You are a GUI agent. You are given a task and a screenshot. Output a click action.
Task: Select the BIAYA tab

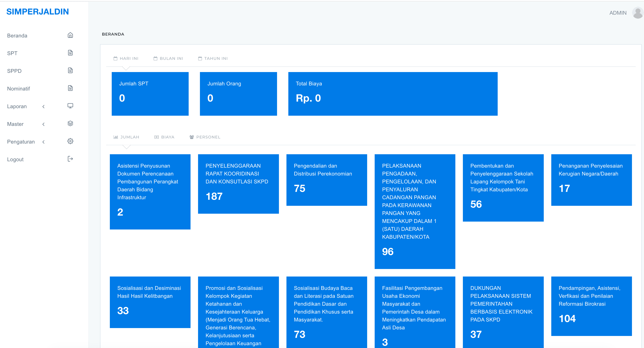[x=164, y=137]
